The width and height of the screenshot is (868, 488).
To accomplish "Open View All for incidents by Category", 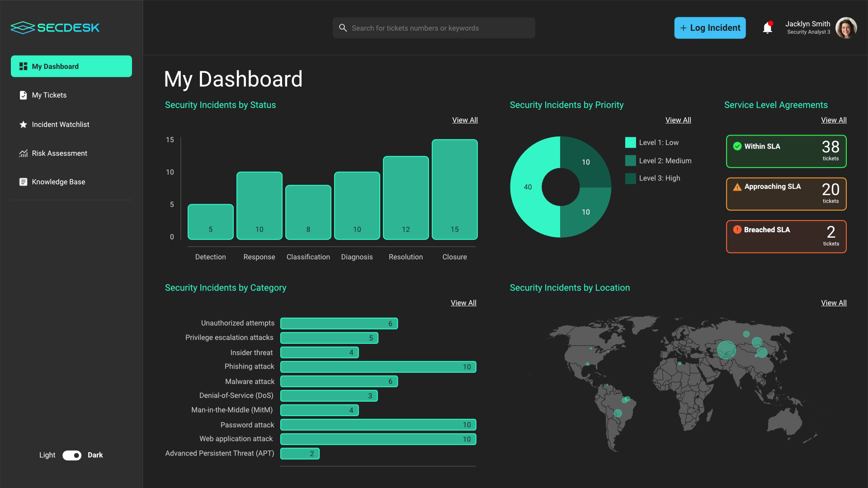I will click(463, 303).
